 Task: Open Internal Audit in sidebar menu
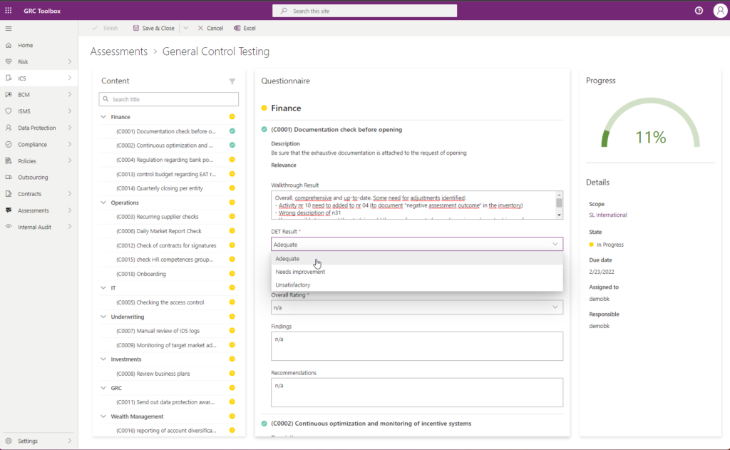click(x=39, y=227)
